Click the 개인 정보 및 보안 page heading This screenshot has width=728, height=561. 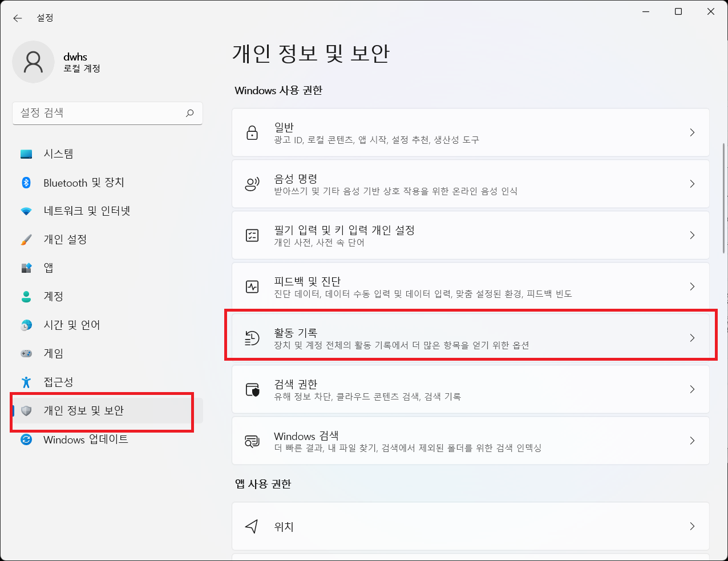[311, 54]
